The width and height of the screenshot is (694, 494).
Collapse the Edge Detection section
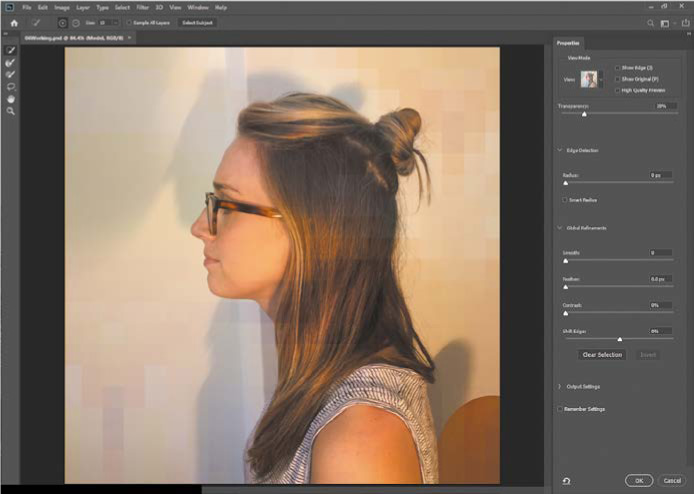point(558,150)
